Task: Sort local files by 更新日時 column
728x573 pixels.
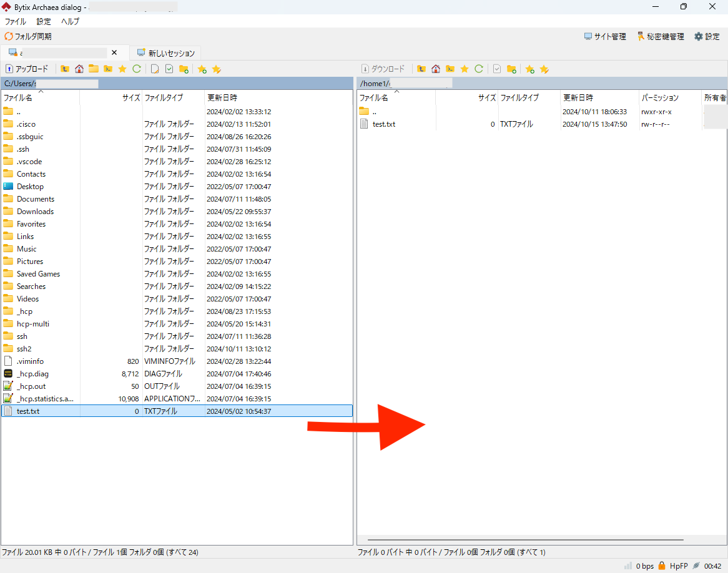Action: tap(222, 98)
